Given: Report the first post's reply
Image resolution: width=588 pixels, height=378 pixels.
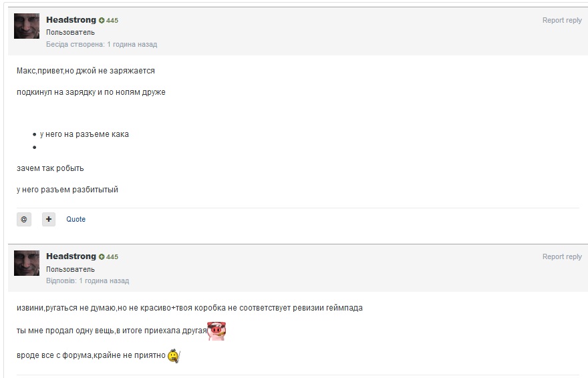Looking at the screenshot, I should tap(561, 21).
